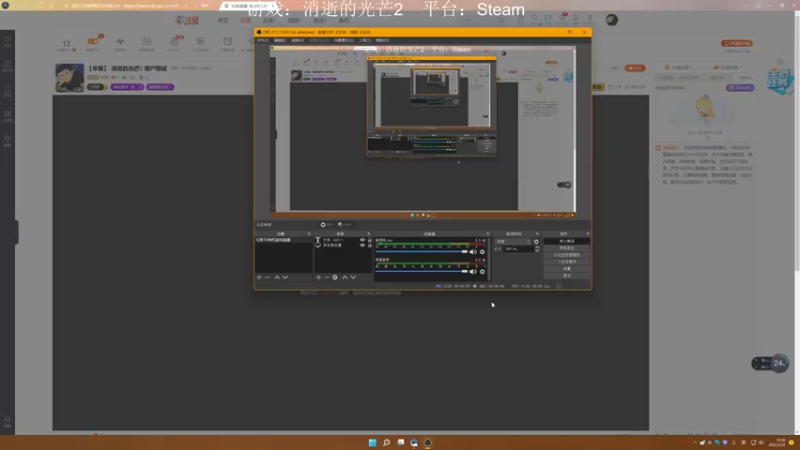Open scene transition type dropdown

click(x=513, y=241)
